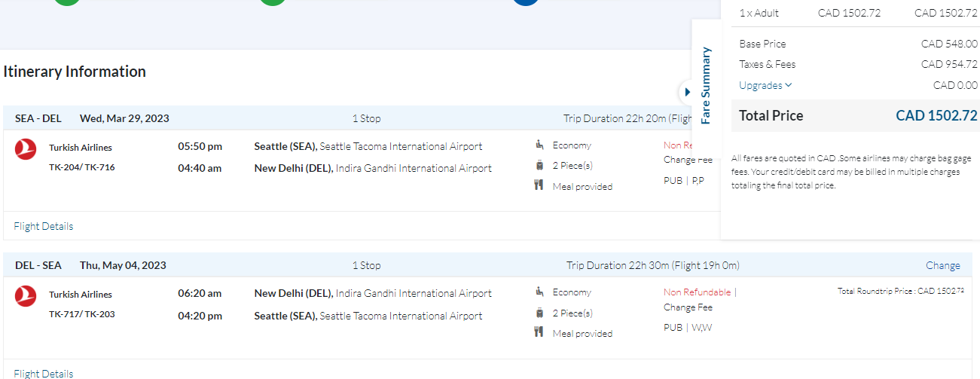
Task: Click Turkish Airlines logo on SEA - DEL flight
Action: (25, 149)
